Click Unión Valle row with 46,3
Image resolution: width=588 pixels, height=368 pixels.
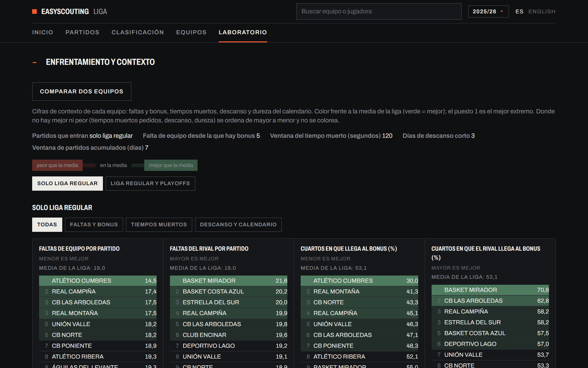(359, 324)
